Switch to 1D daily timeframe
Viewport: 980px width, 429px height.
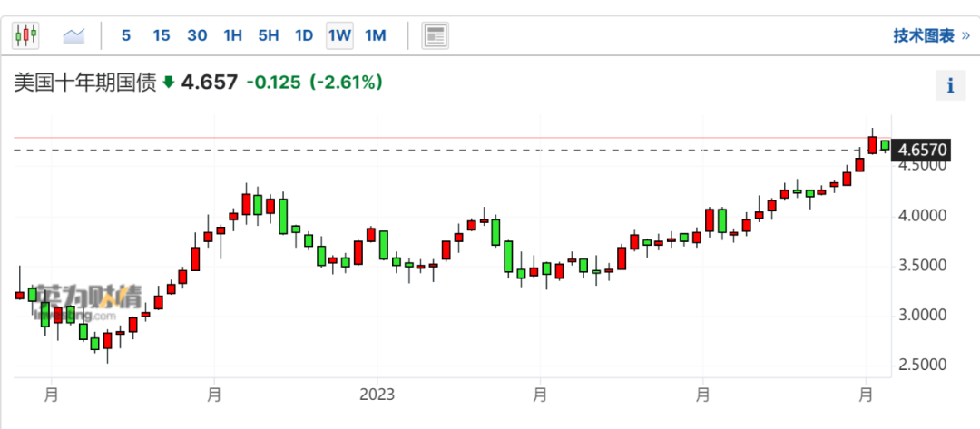click(304, 35)
